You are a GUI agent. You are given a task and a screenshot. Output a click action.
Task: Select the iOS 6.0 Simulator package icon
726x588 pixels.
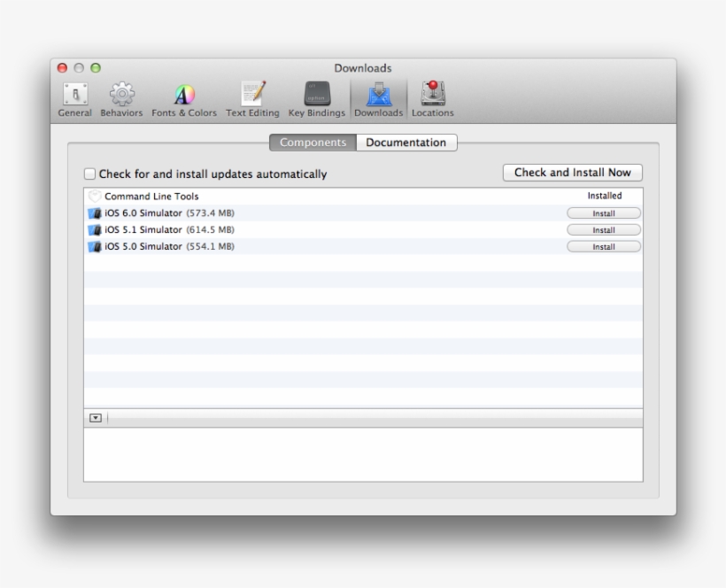point(95,213)
